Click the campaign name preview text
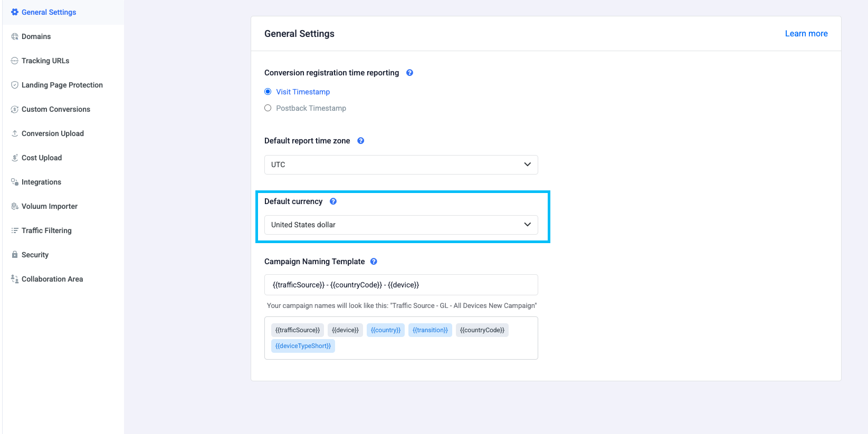 pyautogui.click(x=402, y=306)
